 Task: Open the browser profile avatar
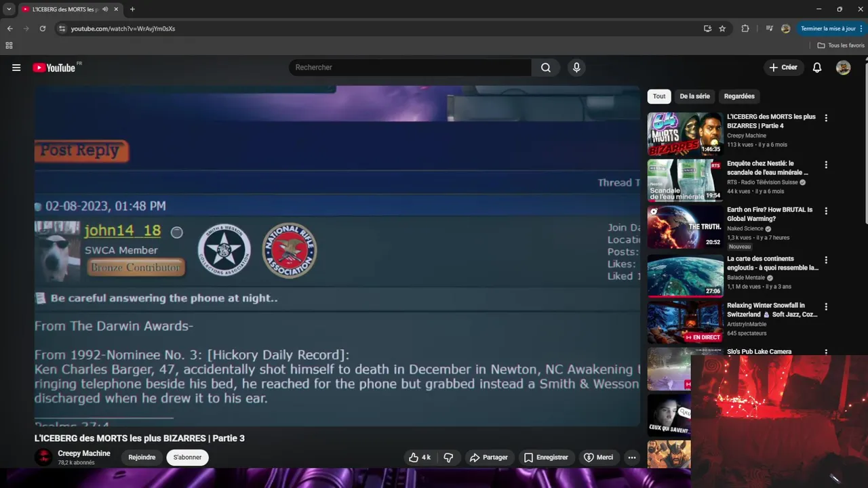click(x=786, y=28)
